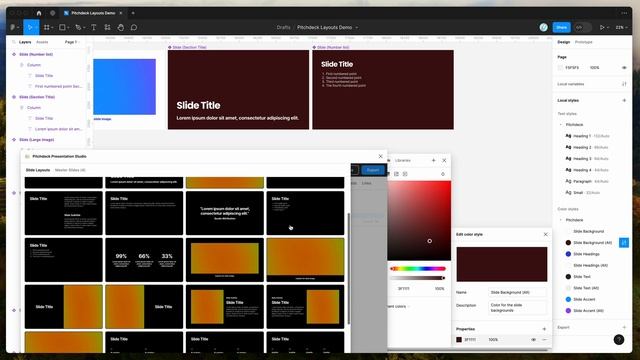
Task: Close the Pitchdeck Layouts Demo tab
Action: pos(121,13)
